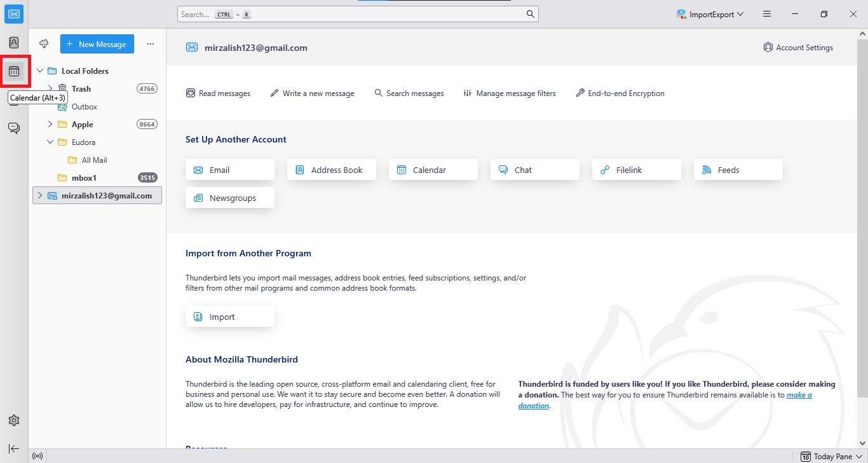The width and height of the screenshot is (868, 463).
Task: Open the Address Book space in sidebar
Action: point(14,43)
